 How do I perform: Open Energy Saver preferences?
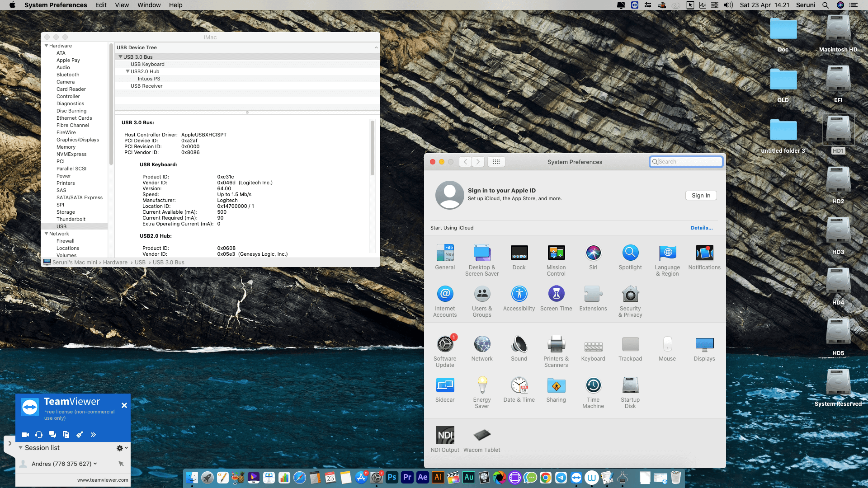click(482, 393)
